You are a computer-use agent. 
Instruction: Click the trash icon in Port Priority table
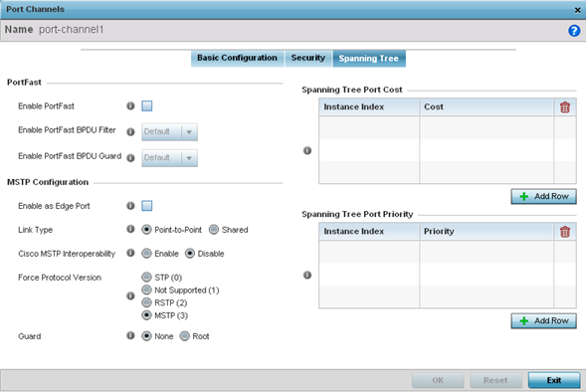(565, 232)
